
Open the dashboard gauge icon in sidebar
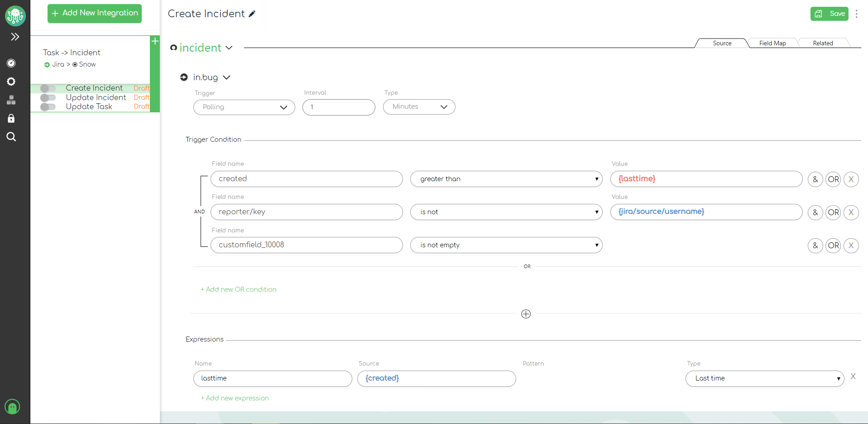point(11,63)
